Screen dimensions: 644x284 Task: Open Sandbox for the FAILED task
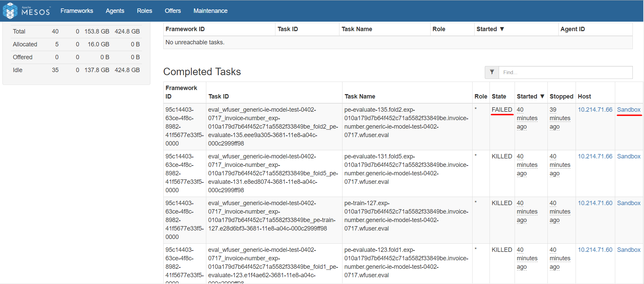point(629,110)
